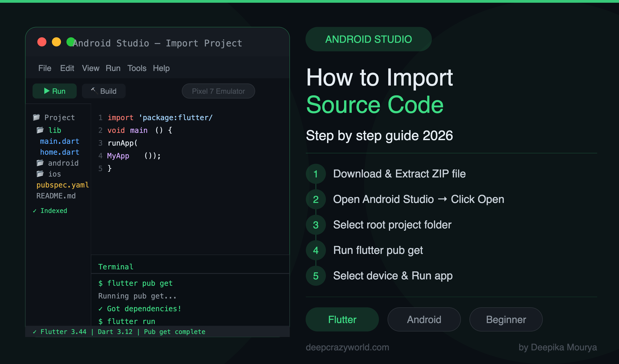Open the Run menu
The width and height of the screenshot is (619, 364).
coord(113,68)
